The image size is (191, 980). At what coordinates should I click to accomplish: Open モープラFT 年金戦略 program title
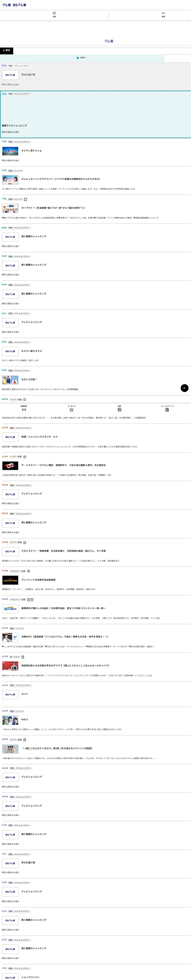coord(53,208)
